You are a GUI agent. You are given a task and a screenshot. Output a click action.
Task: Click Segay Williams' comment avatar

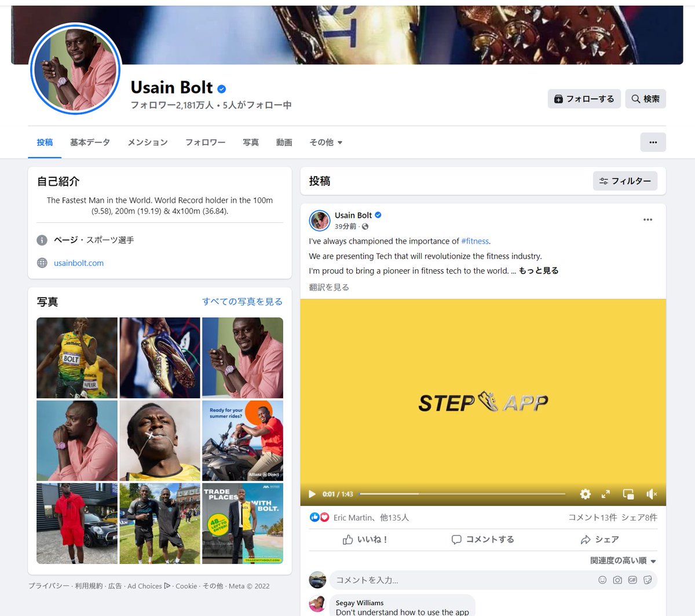(317, 603)
